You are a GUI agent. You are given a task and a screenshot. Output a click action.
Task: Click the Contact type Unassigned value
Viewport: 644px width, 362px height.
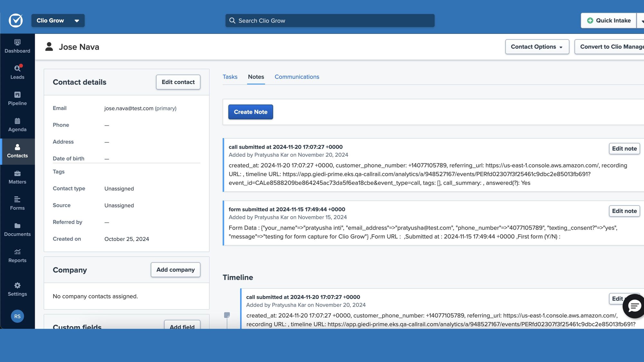[119, 189]
